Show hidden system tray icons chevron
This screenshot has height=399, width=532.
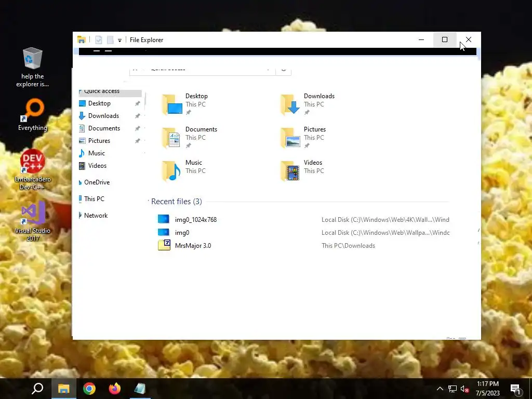440,389
